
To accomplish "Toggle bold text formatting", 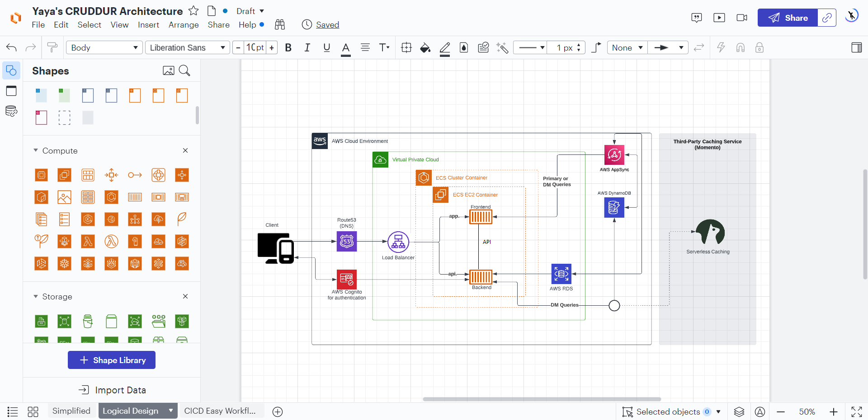I will click(288, 47).
